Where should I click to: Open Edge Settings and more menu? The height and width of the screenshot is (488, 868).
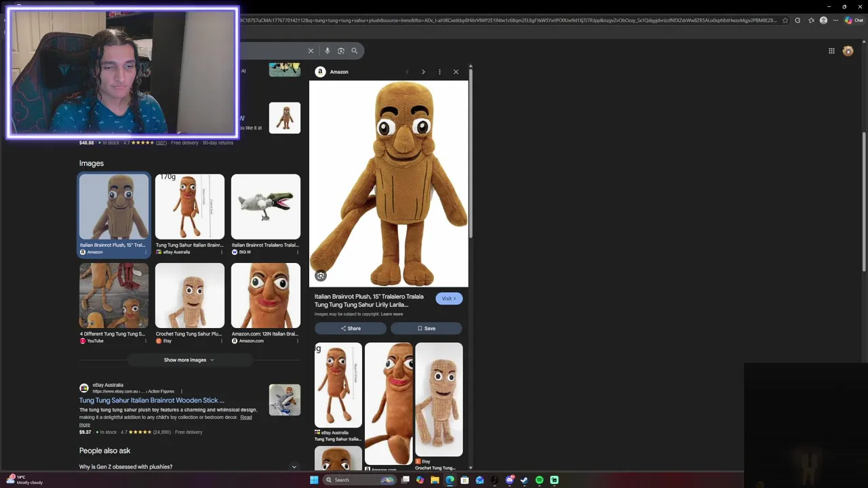[x=835, y=20]
